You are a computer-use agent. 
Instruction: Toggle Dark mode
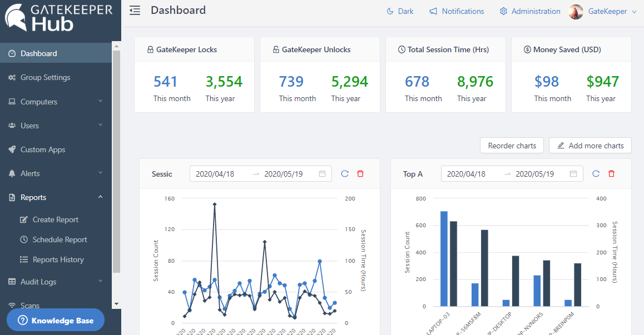click(400, 11)
